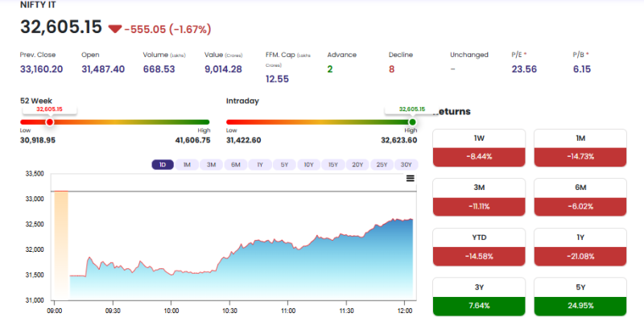Image resolution: width=644 pixels, height=330 pixels.
Task: Click the 52 Week gradient range bar
Action: [115, 122]
